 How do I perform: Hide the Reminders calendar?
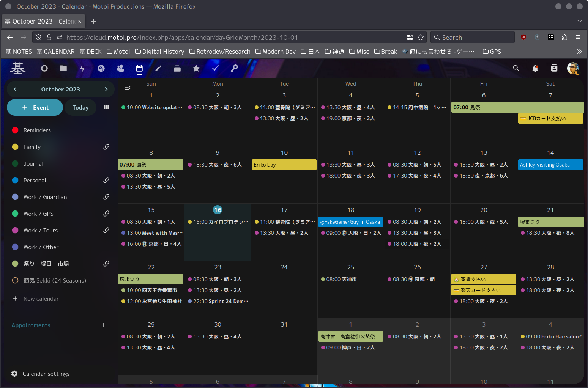[15, 130]
